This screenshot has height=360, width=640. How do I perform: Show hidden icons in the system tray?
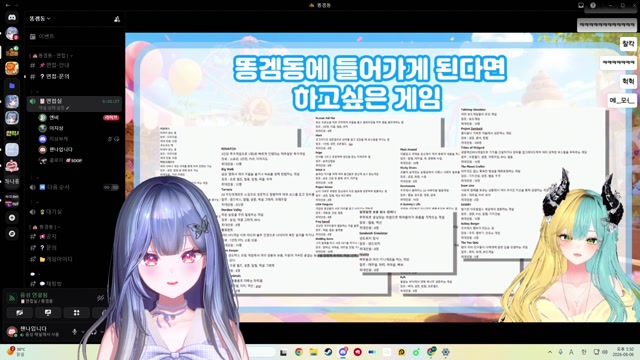point(550,352)
